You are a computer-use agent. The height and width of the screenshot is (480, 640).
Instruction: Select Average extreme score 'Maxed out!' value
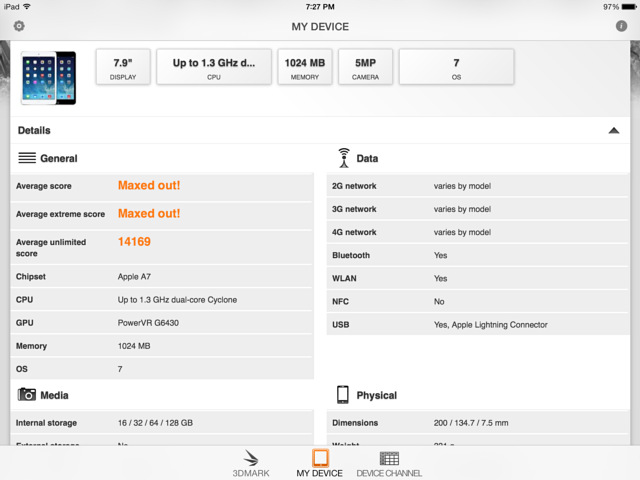149,213
